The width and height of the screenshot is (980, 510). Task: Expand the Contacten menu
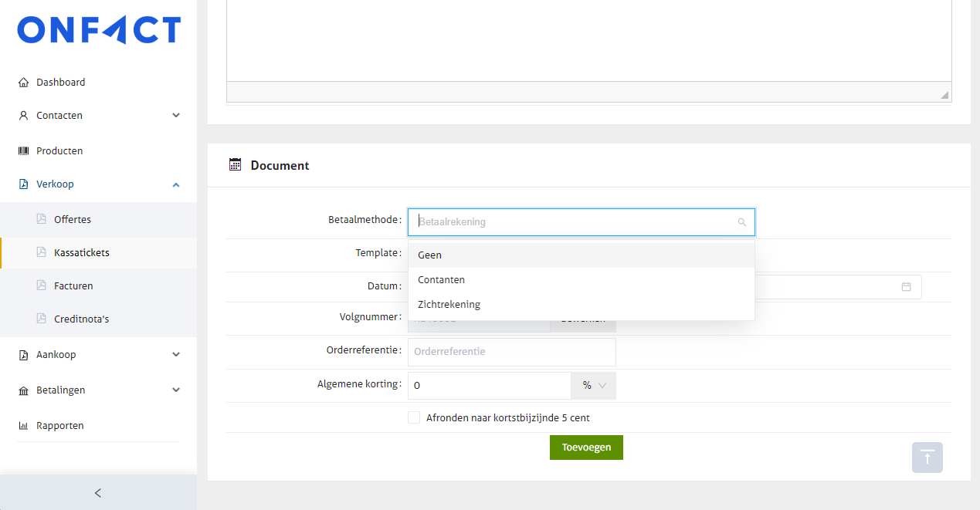pos(176,116)
